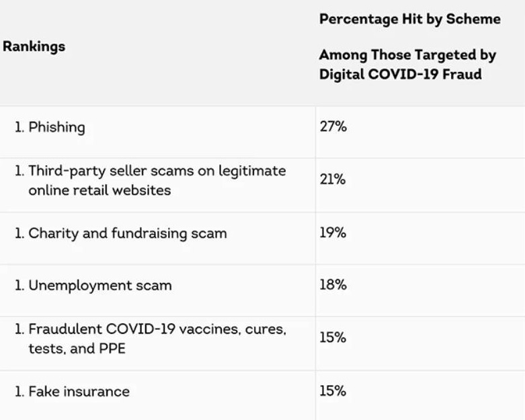Select the Fake insurance row label
The image size is (525, 420).
pyautogui.click(x=79, y=391)
